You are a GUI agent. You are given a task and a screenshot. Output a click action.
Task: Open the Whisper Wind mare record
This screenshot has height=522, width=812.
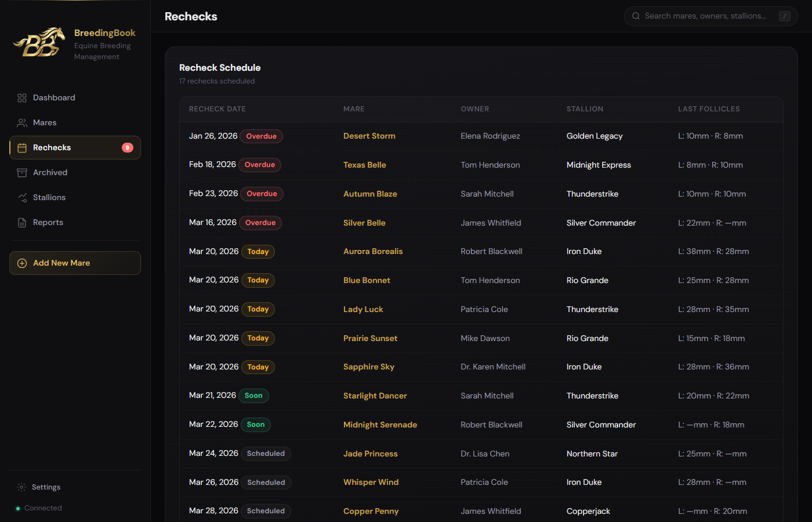click(371, 483)
